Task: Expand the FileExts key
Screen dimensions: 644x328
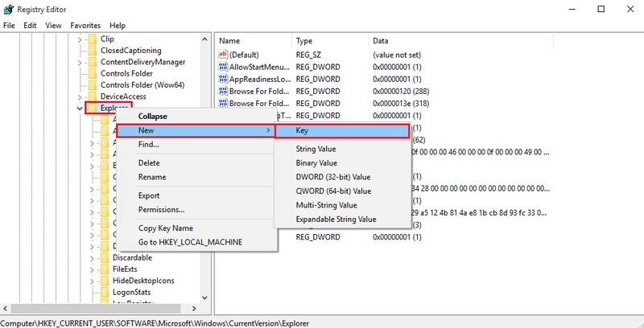Action: click(x=92, y=269)
